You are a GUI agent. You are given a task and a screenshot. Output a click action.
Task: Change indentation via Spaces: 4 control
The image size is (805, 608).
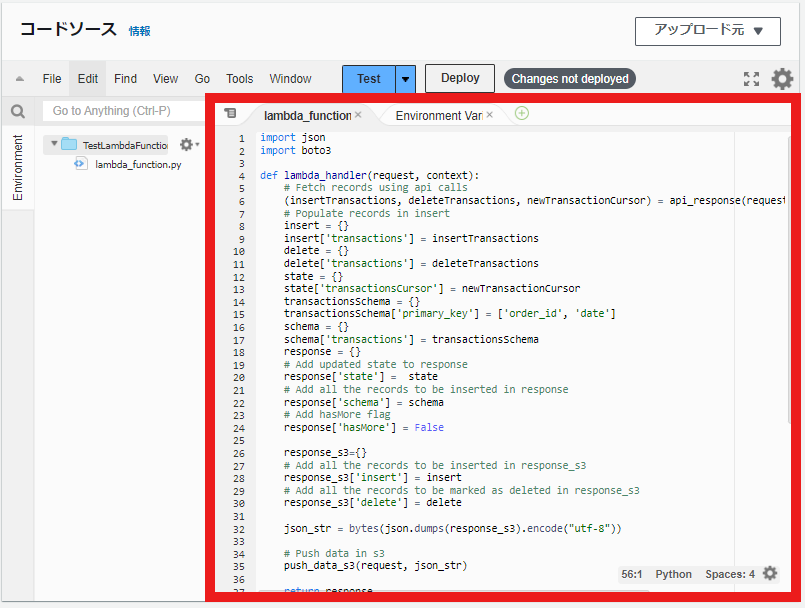(728, 574)
